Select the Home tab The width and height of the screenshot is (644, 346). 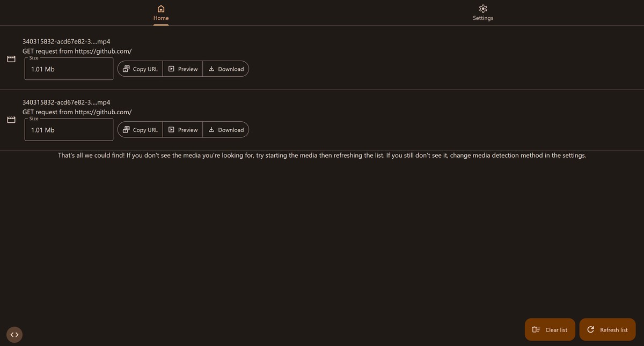tap(160, 12)
